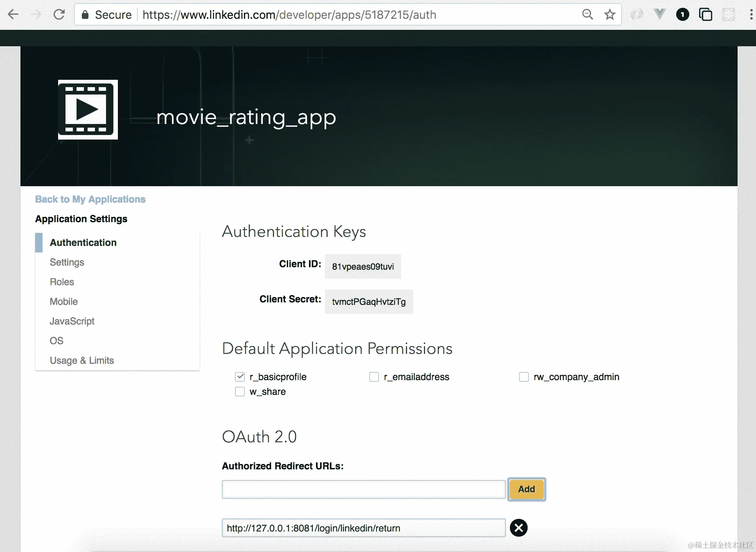Open Usage & Limits section
Screen dimensions: 756x552
[x=82, y=360]
